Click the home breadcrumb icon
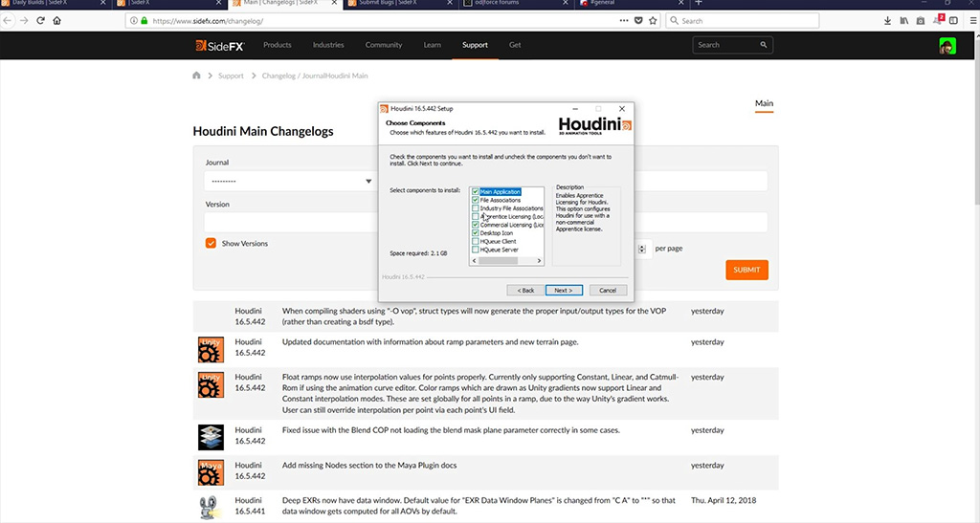The width and height of the screenshot is (980, 523). pos(197,76)
